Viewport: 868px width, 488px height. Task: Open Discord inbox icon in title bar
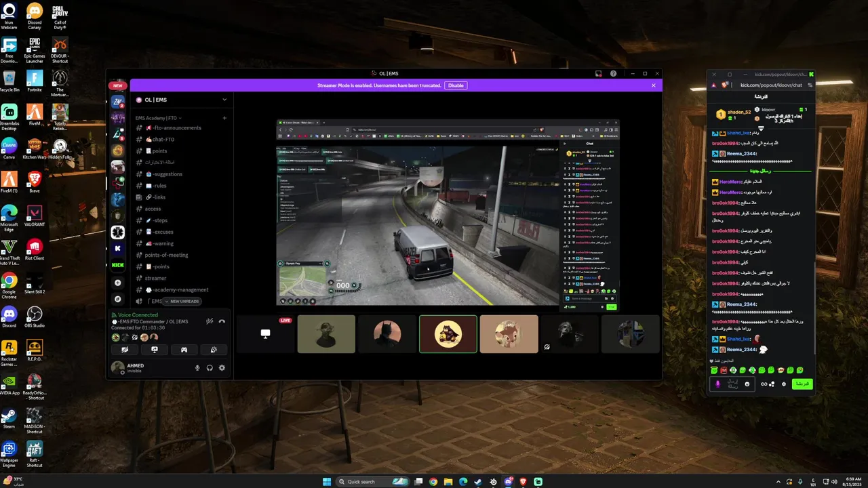coord(599,73)
